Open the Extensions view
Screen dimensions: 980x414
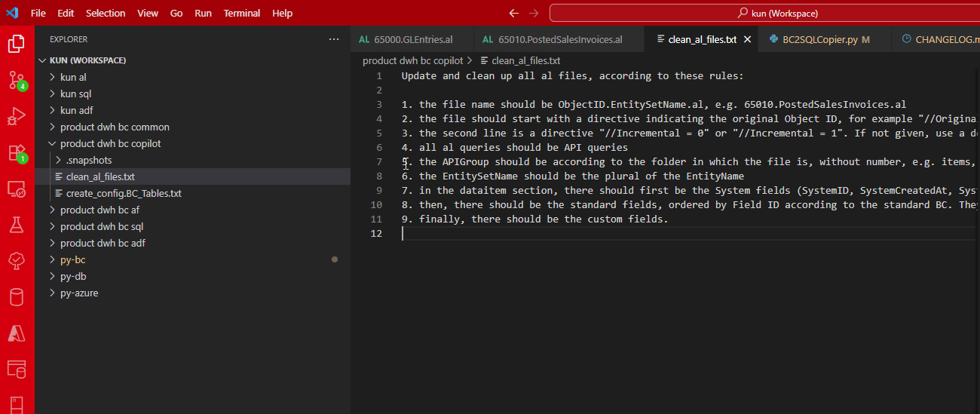[x=17, y=153]
